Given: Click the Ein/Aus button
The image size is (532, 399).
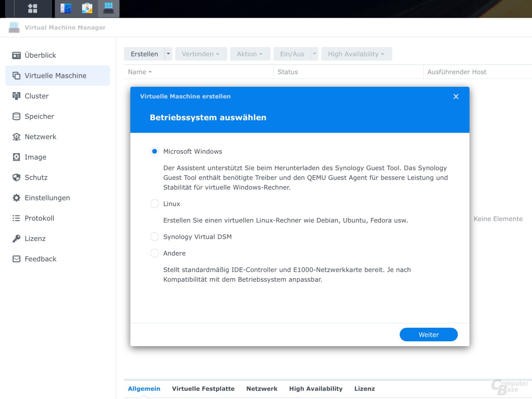Looking at the screenshot, I should point(292,54).
